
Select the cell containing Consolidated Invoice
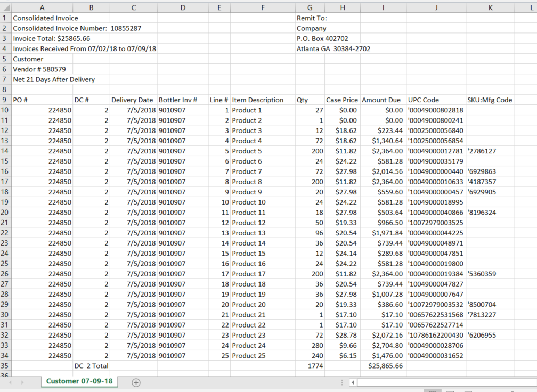(x=42, y=18)
